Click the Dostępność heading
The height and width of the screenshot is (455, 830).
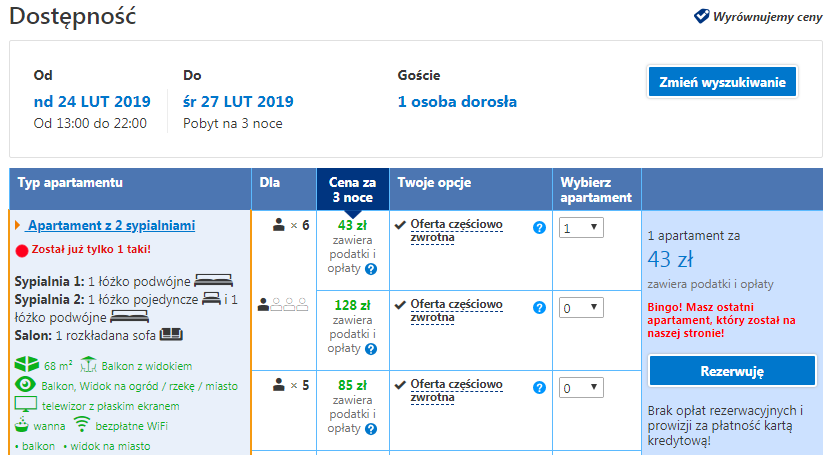(73, 16)
